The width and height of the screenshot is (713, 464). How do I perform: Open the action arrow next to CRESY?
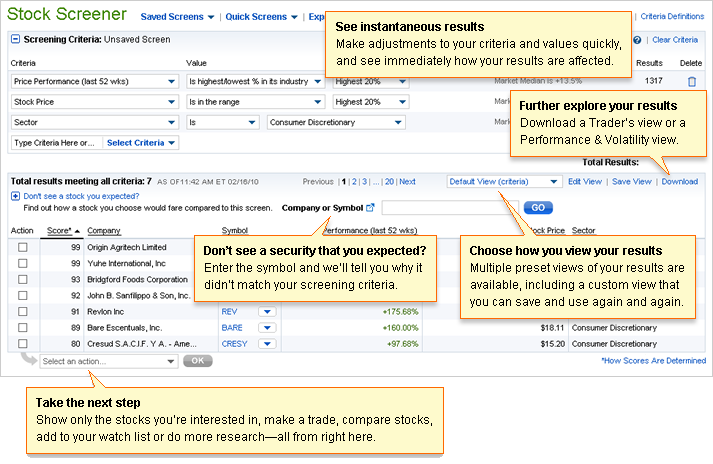[266, 343]
